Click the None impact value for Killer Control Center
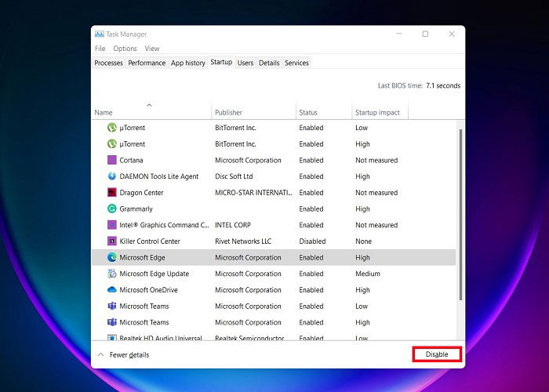The height and width of the screenshot is (392, 549). tap(363, 241)
